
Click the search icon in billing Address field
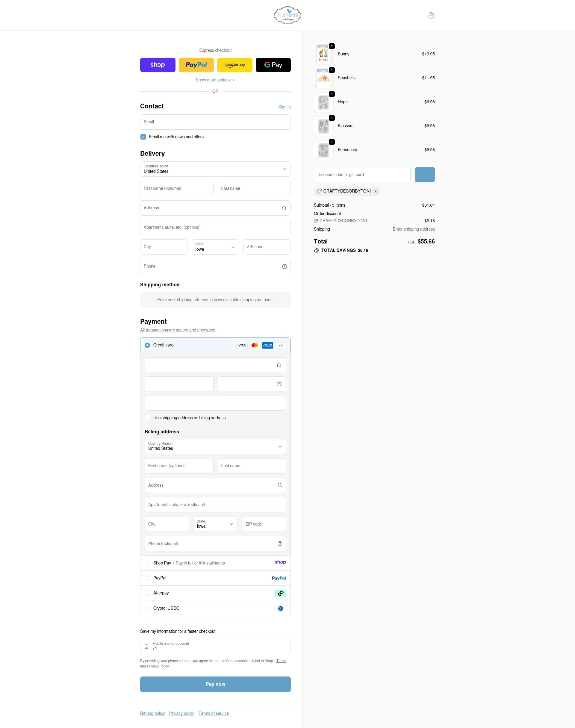[279, 485]
